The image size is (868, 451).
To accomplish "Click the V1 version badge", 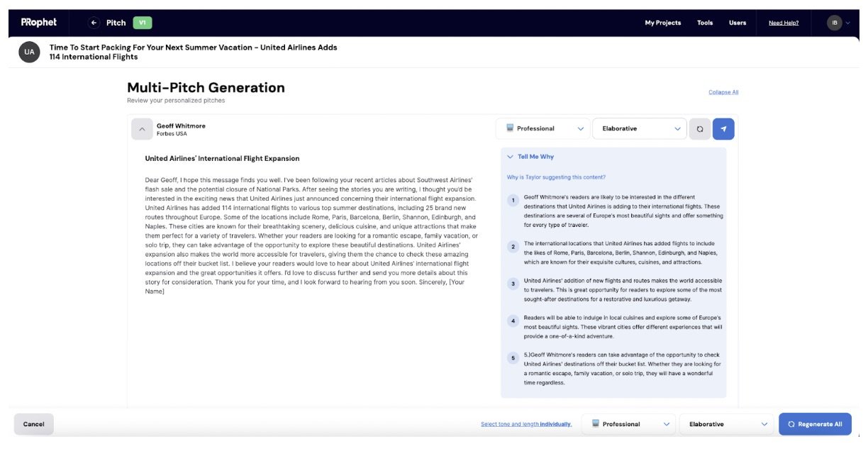I will [142, 23].
